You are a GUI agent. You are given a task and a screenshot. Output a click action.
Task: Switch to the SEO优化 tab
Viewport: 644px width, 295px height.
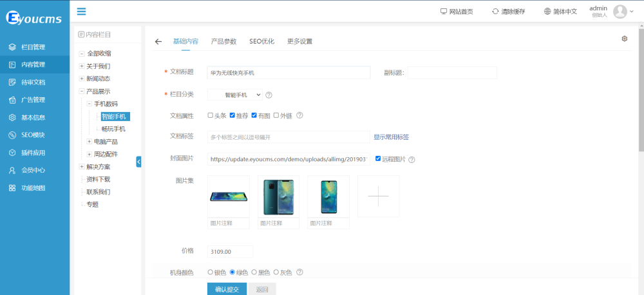click(x=262, y=41)
